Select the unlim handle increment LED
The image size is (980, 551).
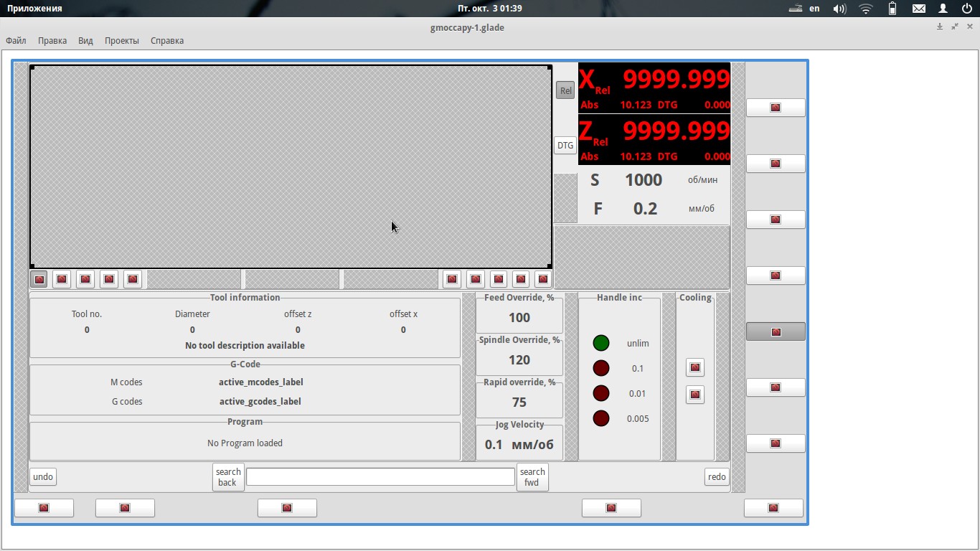[x=601, y=343]
